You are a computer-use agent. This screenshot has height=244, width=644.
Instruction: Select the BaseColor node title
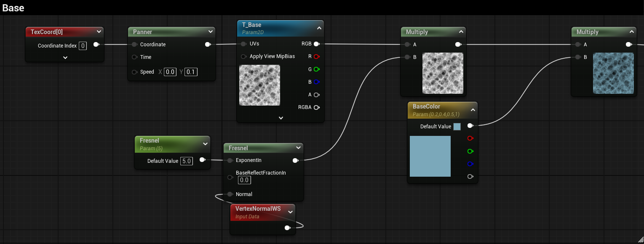coord(426,107)
